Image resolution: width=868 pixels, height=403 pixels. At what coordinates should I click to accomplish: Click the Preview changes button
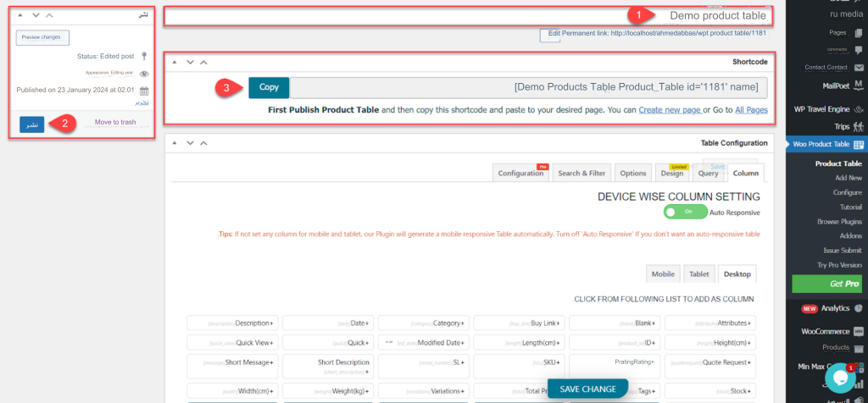click(x=42, y=37)
